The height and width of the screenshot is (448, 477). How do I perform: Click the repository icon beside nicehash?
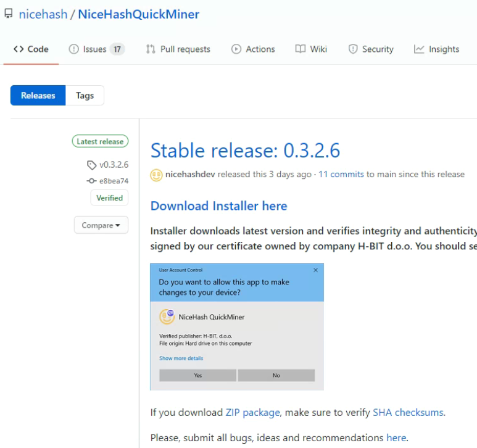click(x=9, y=14)
